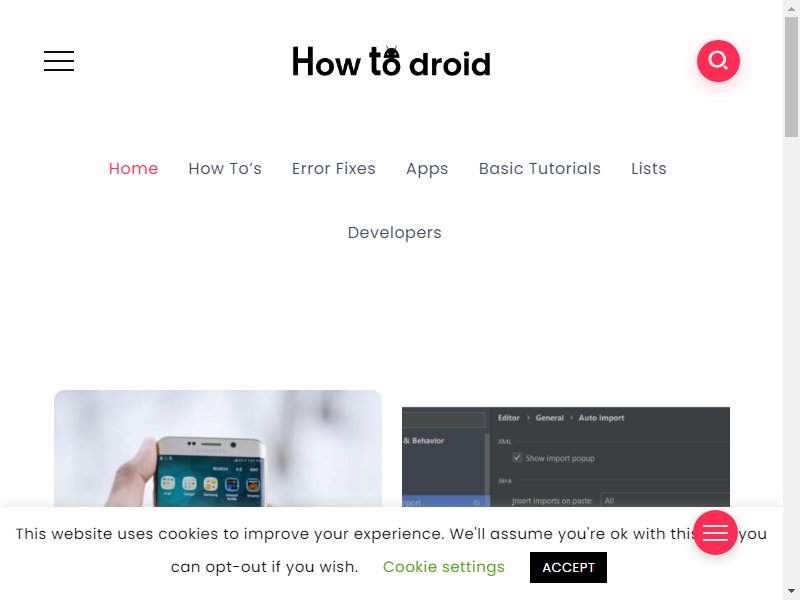Accept cookies with the ACCEPT button
The height and width of the screenshot is (600, 800).
click(x=568, y=567)
